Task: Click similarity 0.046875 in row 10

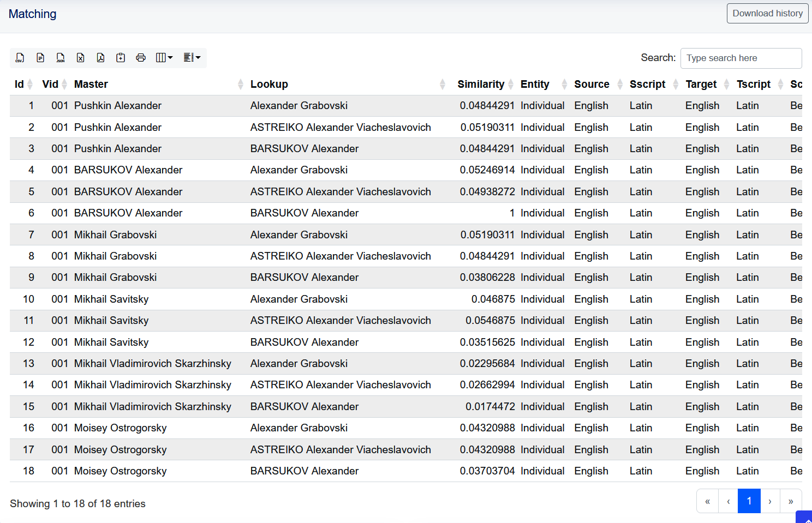Action: point(493,299)
